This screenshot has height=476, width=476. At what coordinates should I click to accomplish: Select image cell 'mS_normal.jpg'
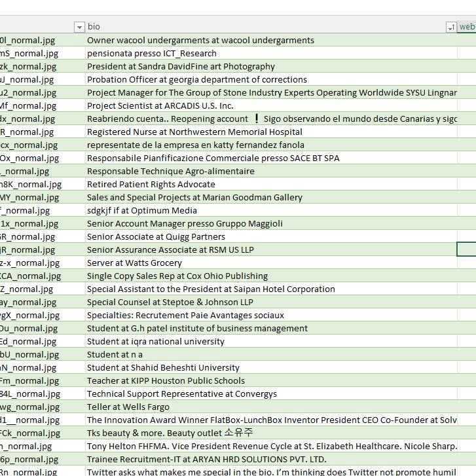tap(43, 53)
